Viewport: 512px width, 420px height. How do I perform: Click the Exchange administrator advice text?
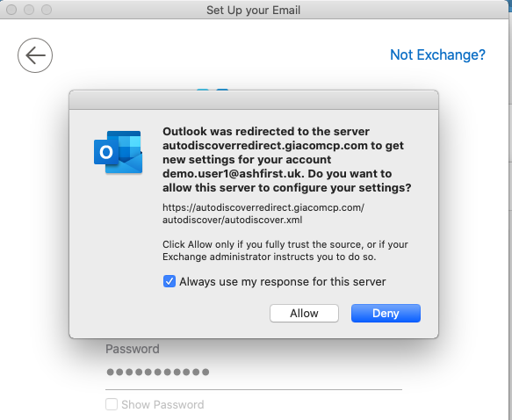click(x=285, y=250)
